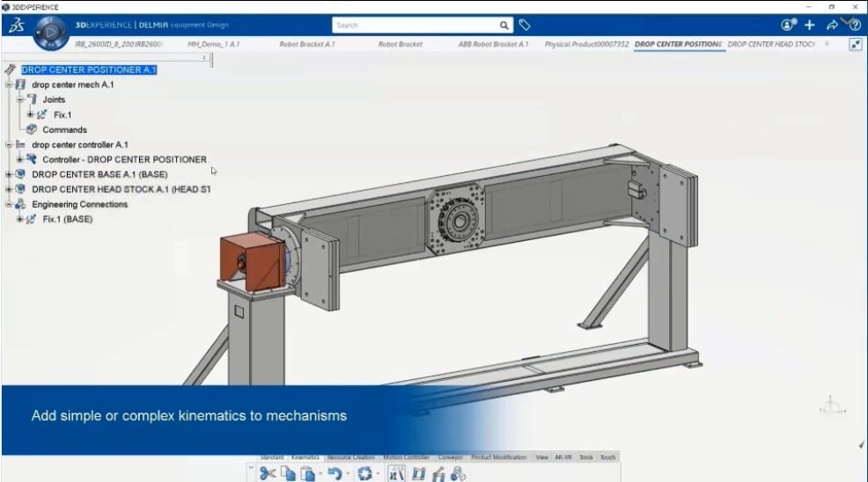This screenshot has height=482, width=868.
Task: Expand the Fix.1 joint under Joints
Action: pos(30,114)
